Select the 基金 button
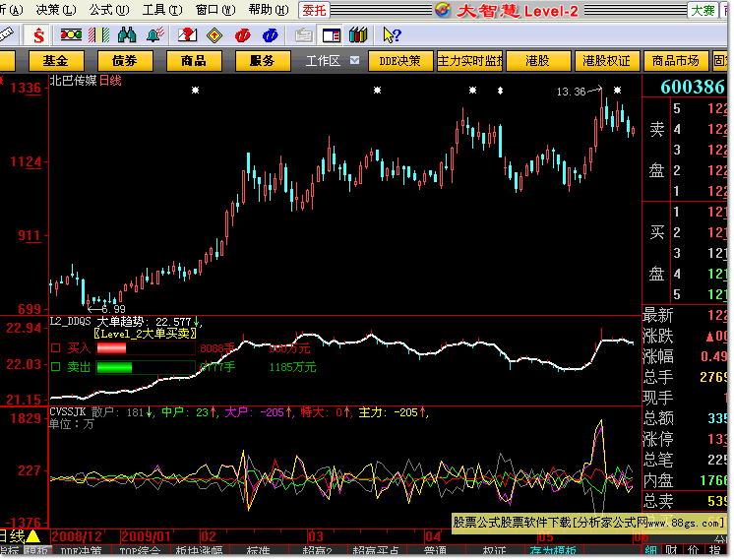 (x=56, y=61)
